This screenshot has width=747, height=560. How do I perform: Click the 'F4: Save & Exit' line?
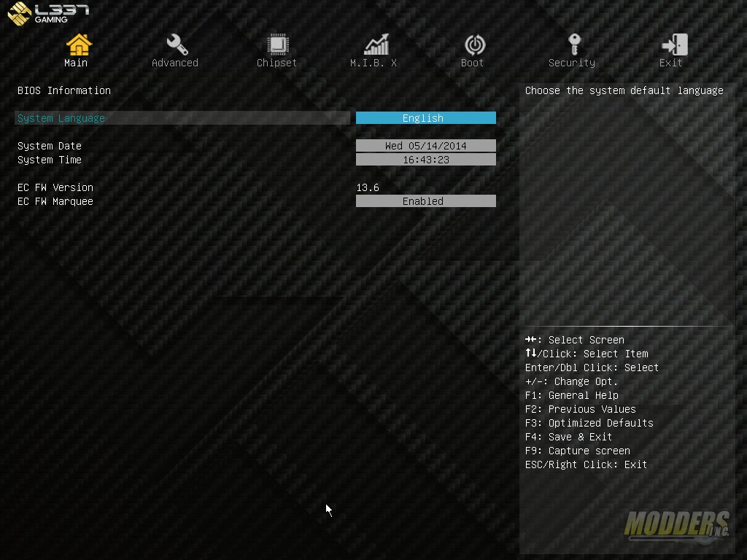coord(568,437)
